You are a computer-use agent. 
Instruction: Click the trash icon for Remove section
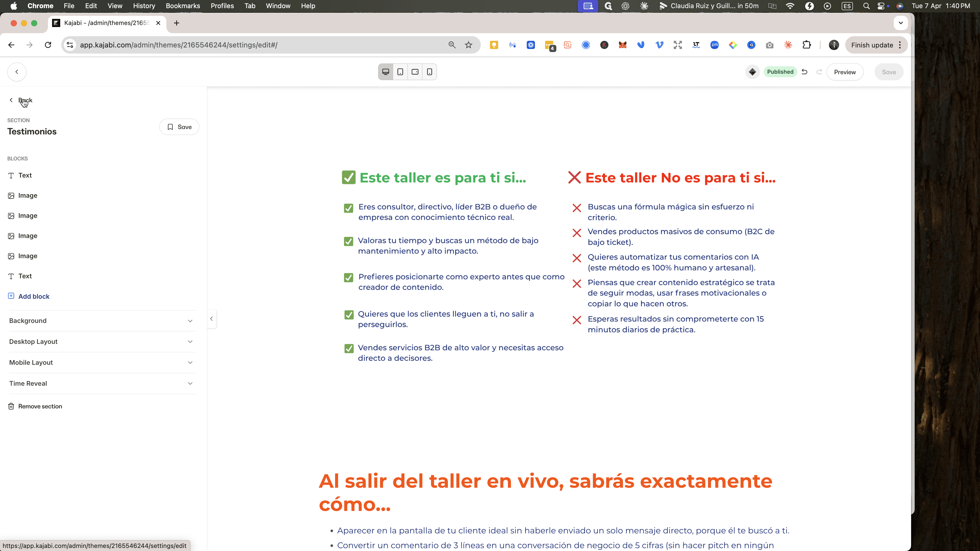tap(11, 406)
